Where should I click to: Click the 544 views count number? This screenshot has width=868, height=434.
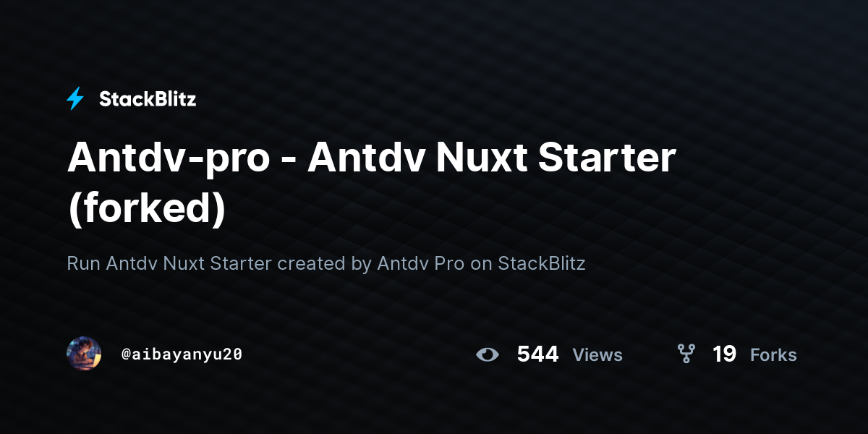coord(537,354)
